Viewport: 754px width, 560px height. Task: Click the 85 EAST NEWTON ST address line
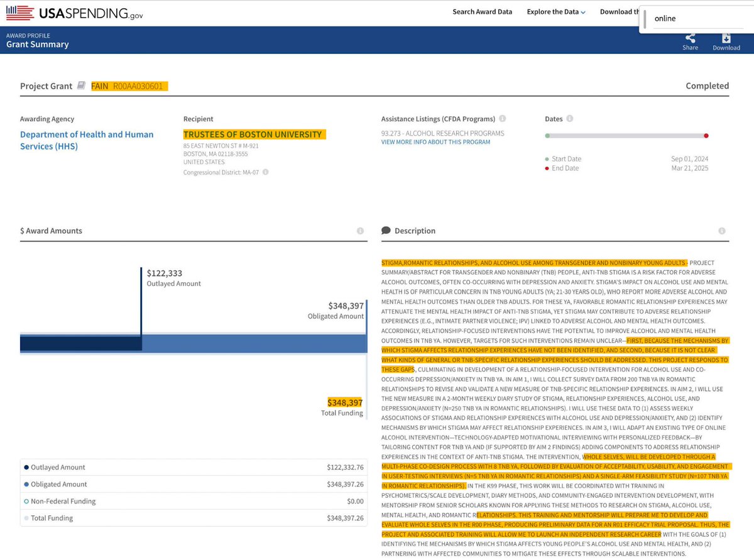pyautogui.click(x=221, y=146)
